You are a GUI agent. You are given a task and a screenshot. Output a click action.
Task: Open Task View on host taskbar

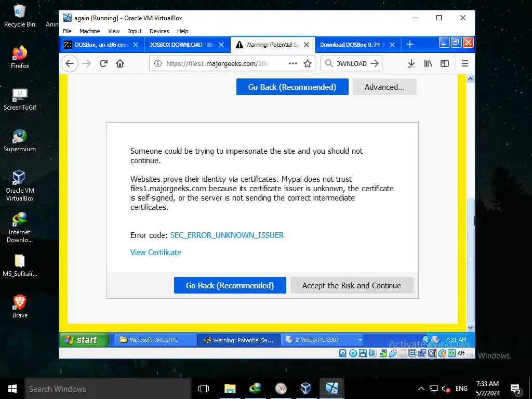(x=204, y=389)
